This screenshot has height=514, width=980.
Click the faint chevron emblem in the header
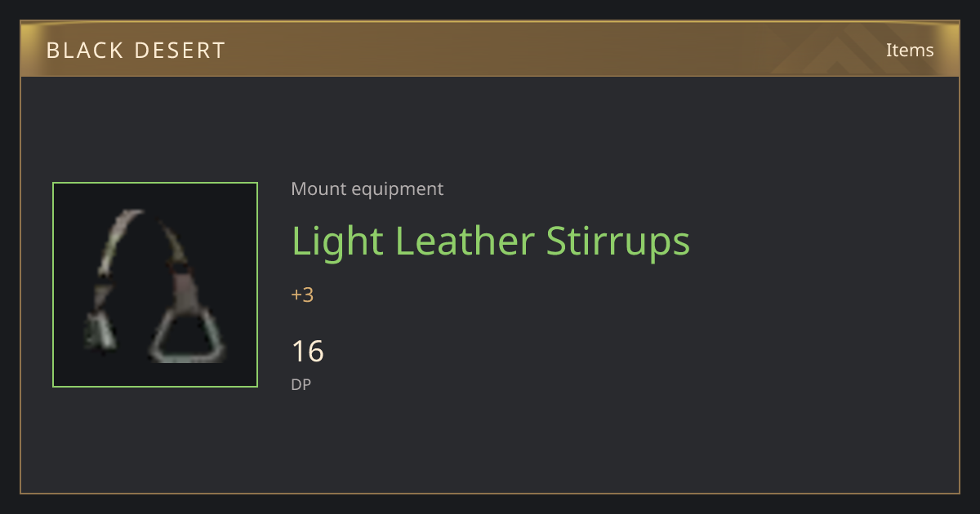(x=849, y=49)
